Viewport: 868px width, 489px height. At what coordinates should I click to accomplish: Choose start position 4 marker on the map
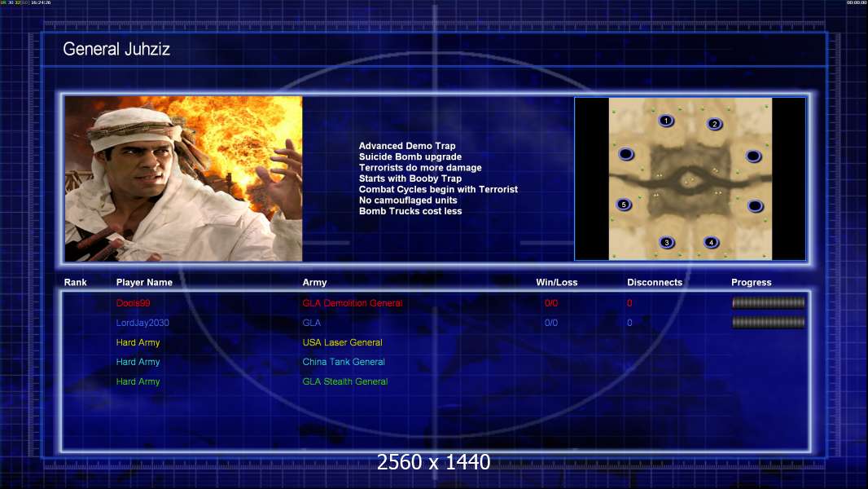tap(711, 242)
